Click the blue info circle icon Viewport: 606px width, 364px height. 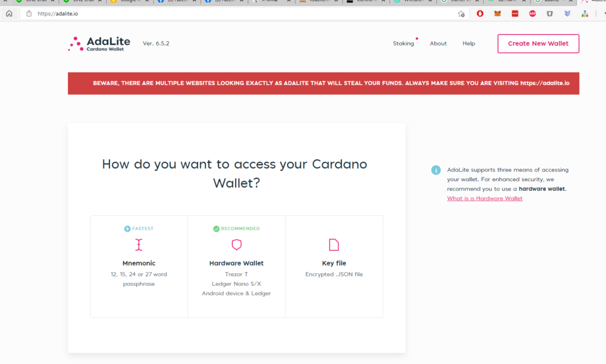(436, 170)
